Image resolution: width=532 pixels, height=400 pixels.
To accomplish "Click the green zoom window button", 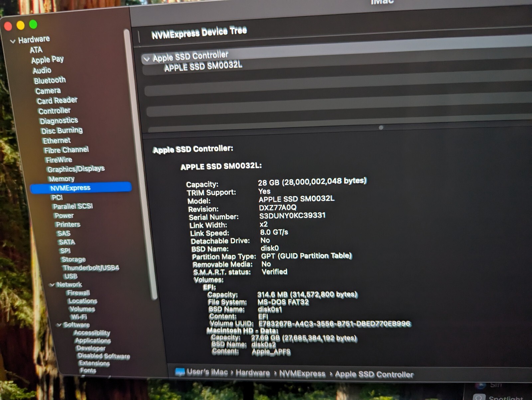I will (33, 24).
